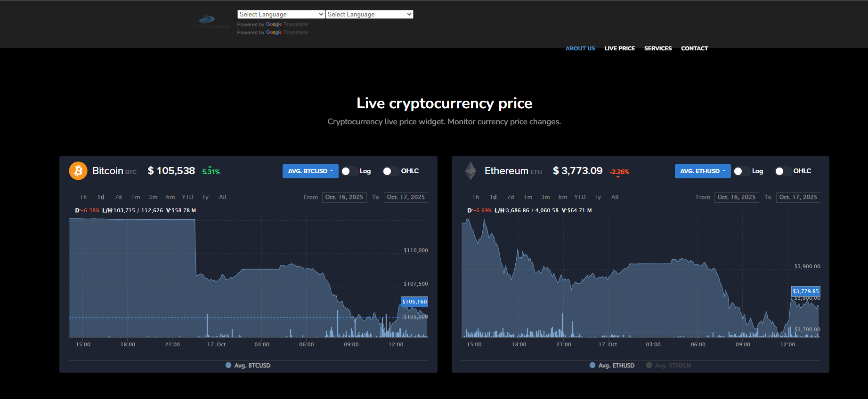Click Avg. BTCUSD legend dot
868x399 pixels.
pos(228,365)
